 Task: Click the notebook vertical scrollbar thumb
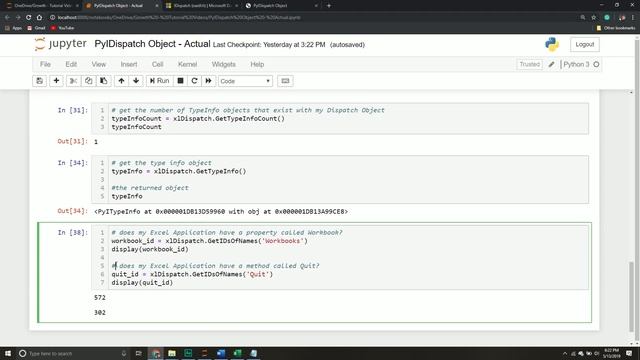(631, 296)
